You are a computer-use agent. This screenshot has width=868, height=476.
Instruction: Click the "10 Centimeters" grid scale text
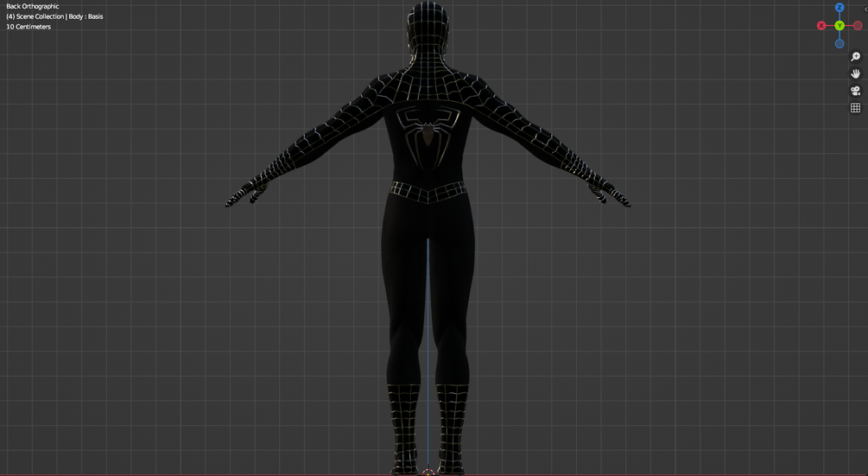coord(29,27)
